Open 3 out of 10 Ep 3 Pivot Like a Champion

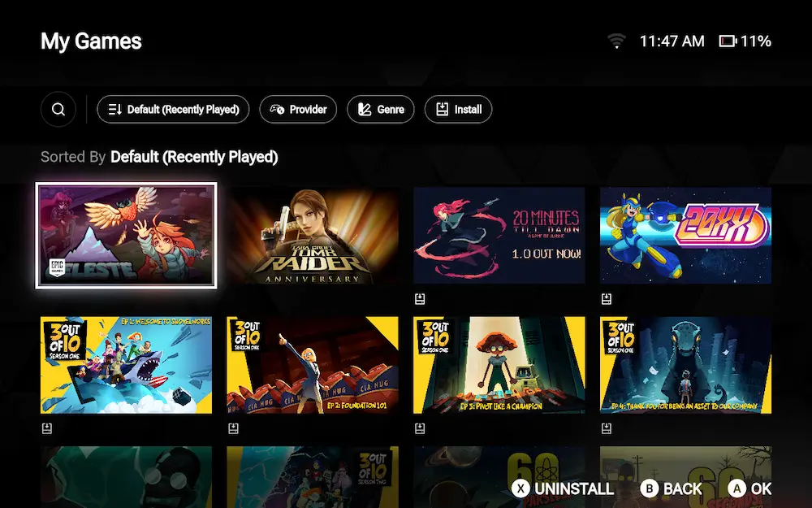pyautogui.click(x=499, y=365)
